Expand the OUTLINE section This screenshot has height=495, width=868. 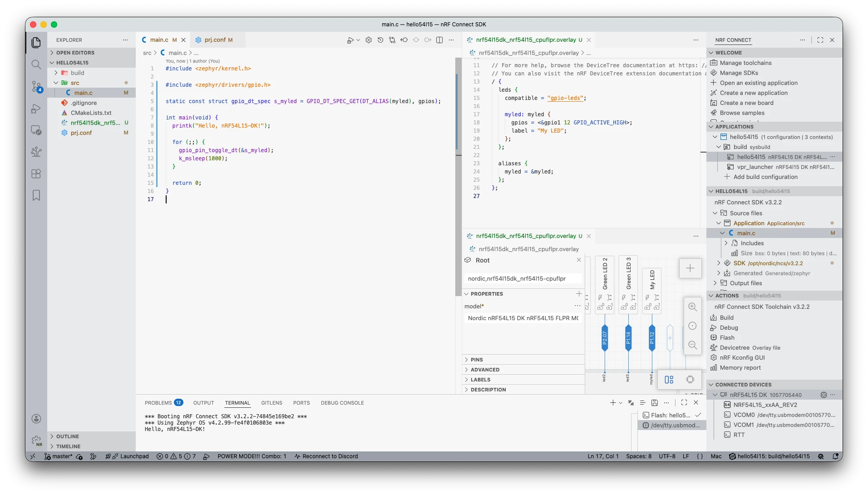pyautogui.click(x=67, y=436)
